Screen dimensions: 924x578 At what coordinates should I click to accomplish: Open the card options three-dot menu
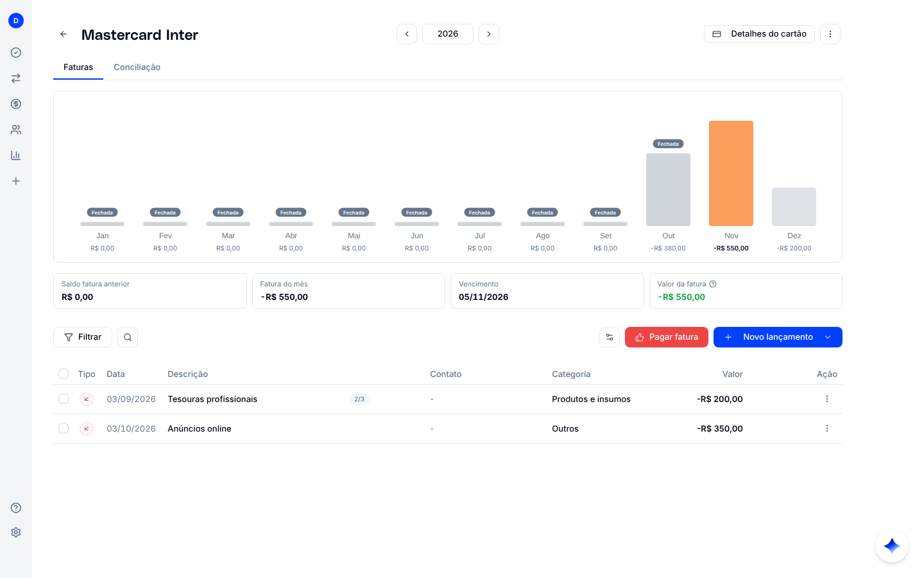point(830,34)
